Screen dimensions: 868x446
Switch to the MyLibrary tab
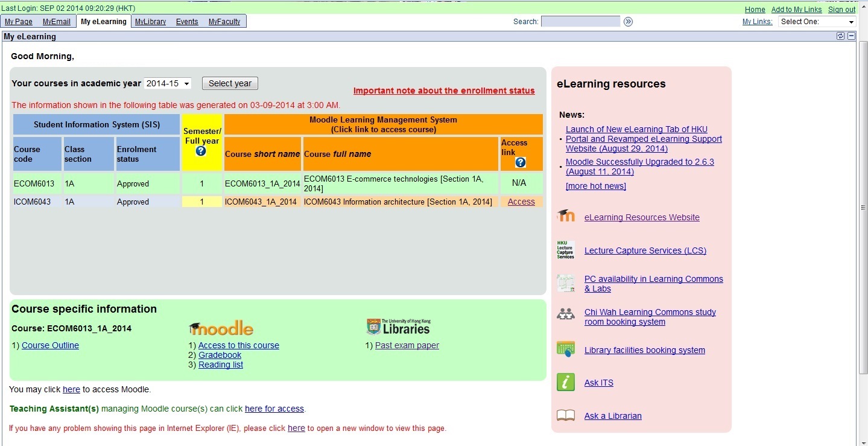point(150,21)
